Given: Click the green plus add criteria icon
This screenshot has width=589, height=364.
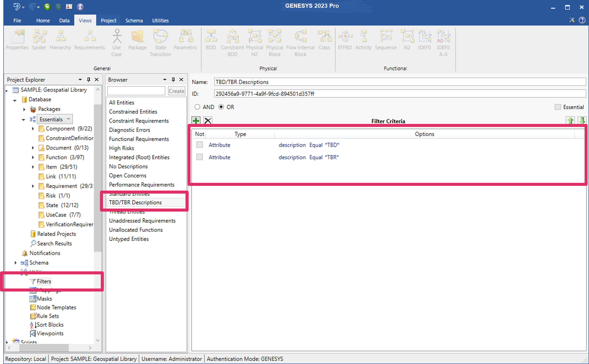Looking at the screenshot, I should (196, 121).
